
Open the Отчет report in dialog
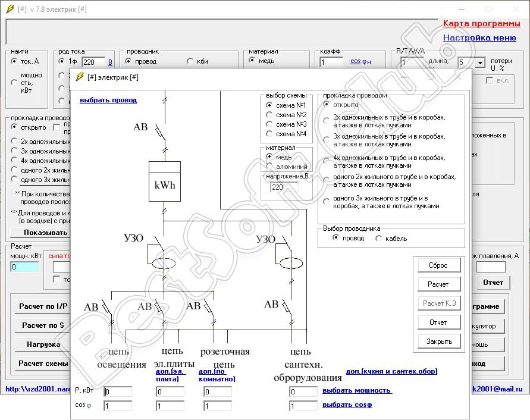[438, 322]
